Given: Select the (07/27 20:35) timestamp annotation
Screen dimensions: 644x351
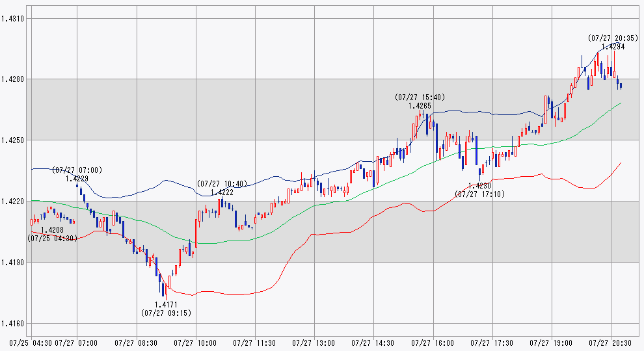Looking at the screenshot, I should click(613, 38).
